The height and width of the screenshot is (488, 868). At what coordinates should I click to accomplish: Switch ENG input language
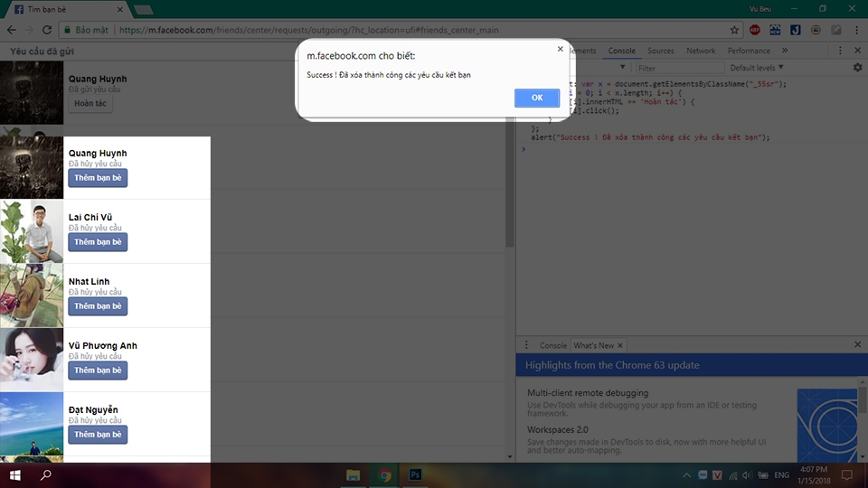(x=781, y=475)
